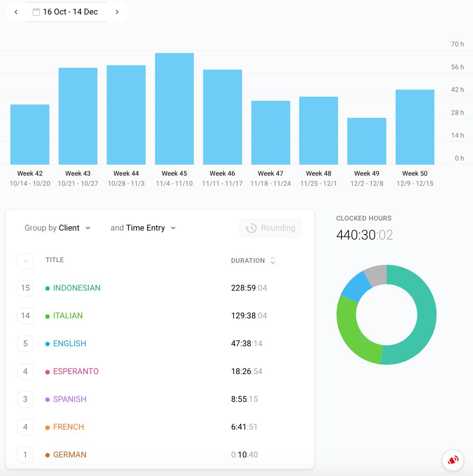Image resolution: width=473 pixels, height=476 pixels.
Task: Select the Week 42 bar
Action: 30,135
